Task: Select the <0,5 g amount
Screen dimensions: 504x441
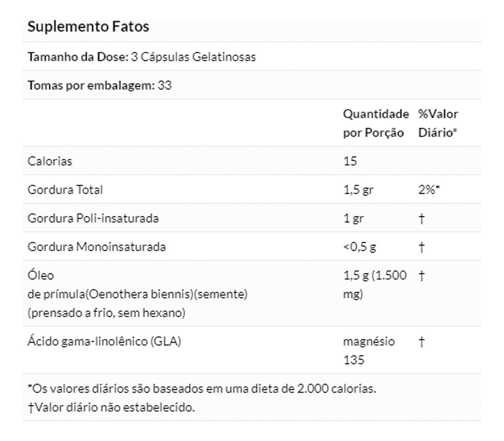Action: pos(360,247)
